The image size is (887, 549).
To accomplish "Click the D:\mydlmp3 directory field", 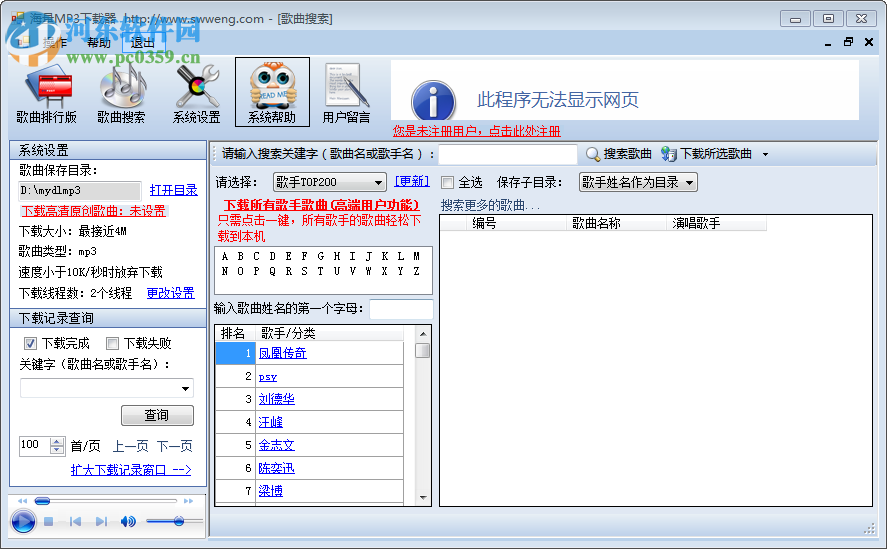I will pos(80,191).
